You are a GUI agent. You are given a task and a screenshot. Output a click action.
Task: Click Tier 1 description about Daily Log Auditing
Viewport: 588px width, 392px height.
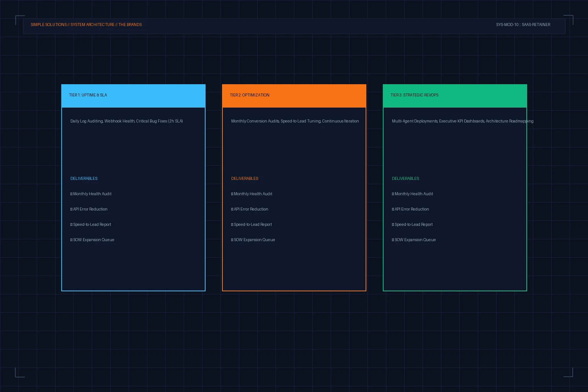(x=127, y=121)
